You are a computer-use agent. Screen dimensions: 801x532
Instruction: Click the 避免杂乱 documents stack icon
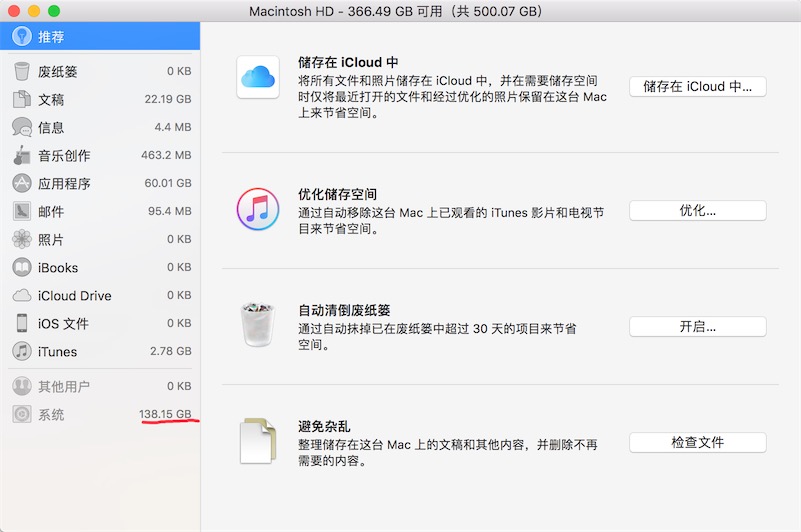coord(258,441)
